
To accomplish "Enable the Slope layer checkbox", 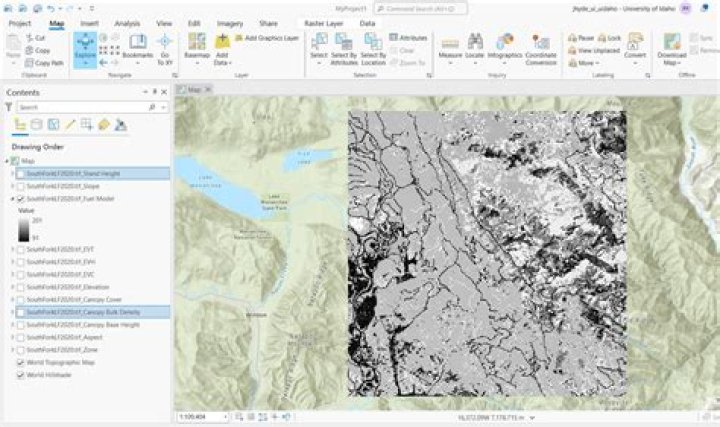I will click(21, 186).
